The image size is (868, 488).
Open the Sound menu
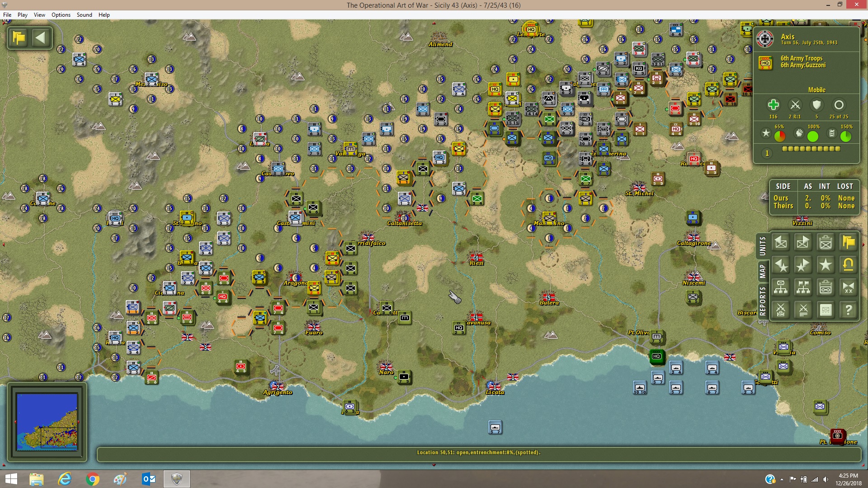click(85, 15)
